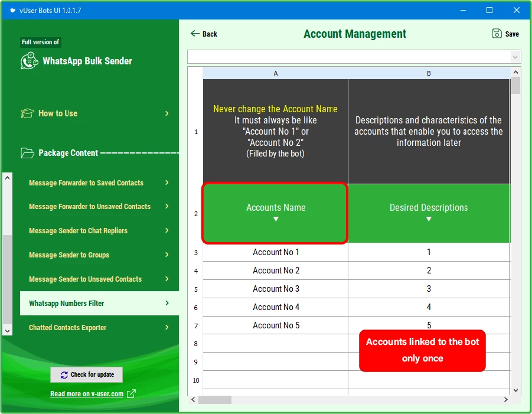Open Read more on v-user.com link

[87, 394]
